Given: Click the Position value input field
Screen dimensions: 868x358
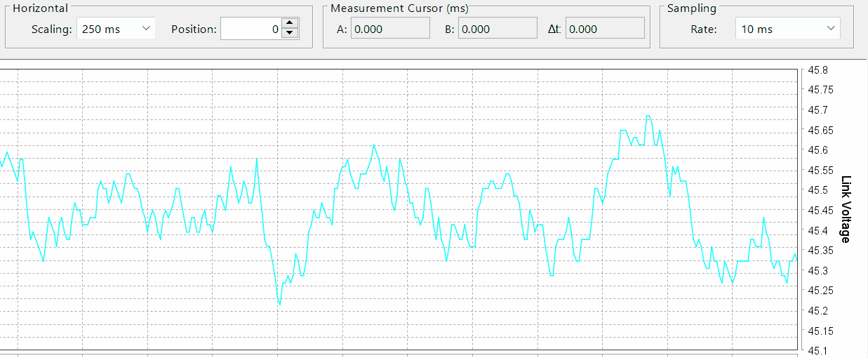Looking at the screenshot, I should [251, 29].
